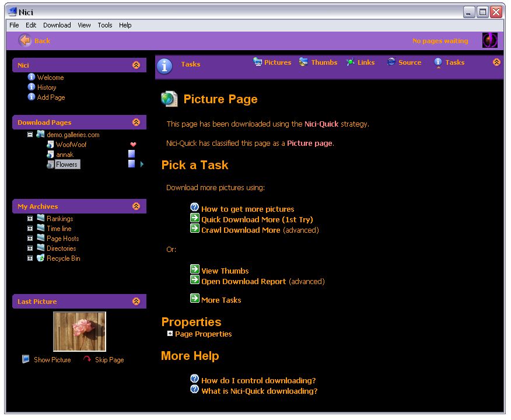Click the Picture Page globe icon
The height and width of the screenshot is (420, 511).
point(170,99)
